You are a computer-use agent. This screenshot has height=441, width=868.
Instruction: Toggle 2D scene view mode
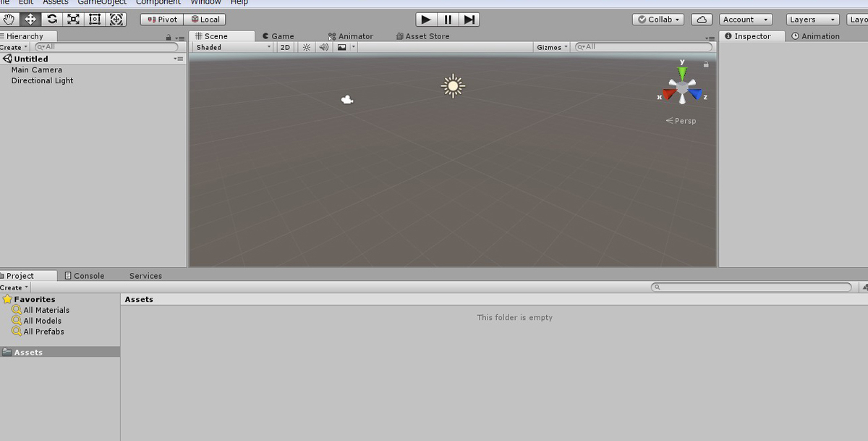tap(285, 47)
